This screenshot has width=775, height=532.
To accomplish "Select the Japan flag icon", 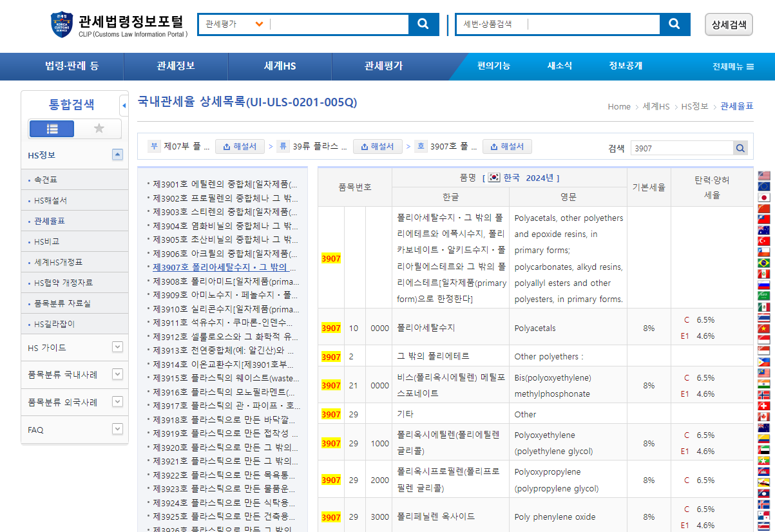I will tap(764, 197).
